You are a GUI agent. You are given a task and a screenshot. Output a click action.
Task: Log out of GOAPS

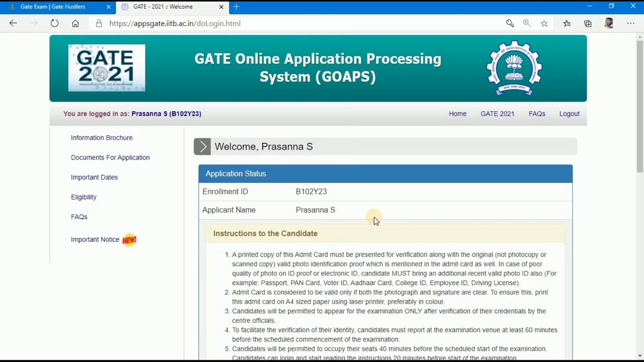click(x=570, y=114)
